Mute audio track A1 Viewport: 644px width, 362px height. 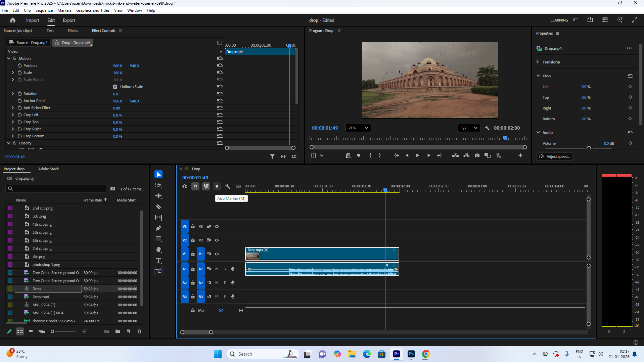point(217,269)
